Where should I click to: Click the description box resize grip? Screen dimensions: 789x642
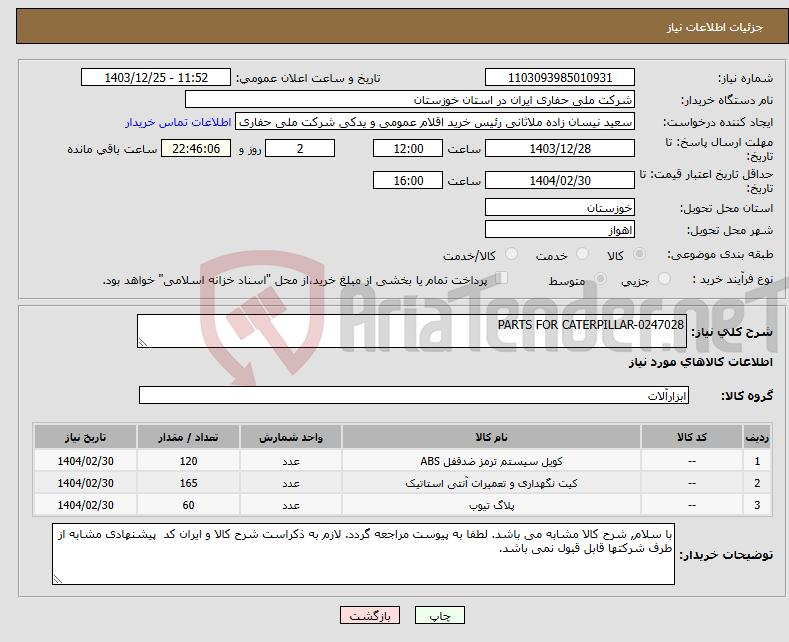pos(143,342)
